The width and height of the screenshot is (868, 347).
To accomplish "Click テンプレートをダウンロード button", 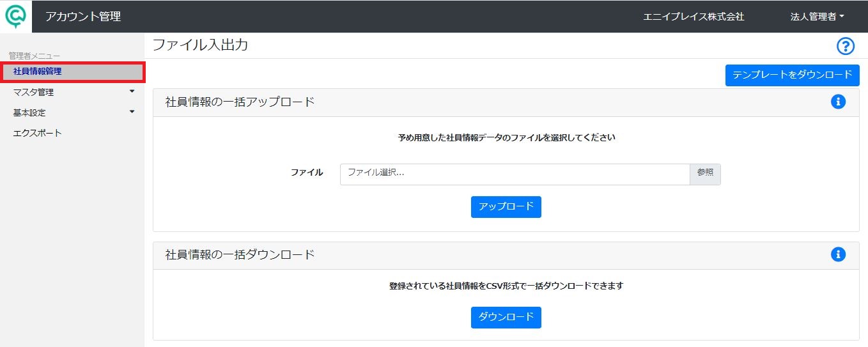I will [792, 75].
